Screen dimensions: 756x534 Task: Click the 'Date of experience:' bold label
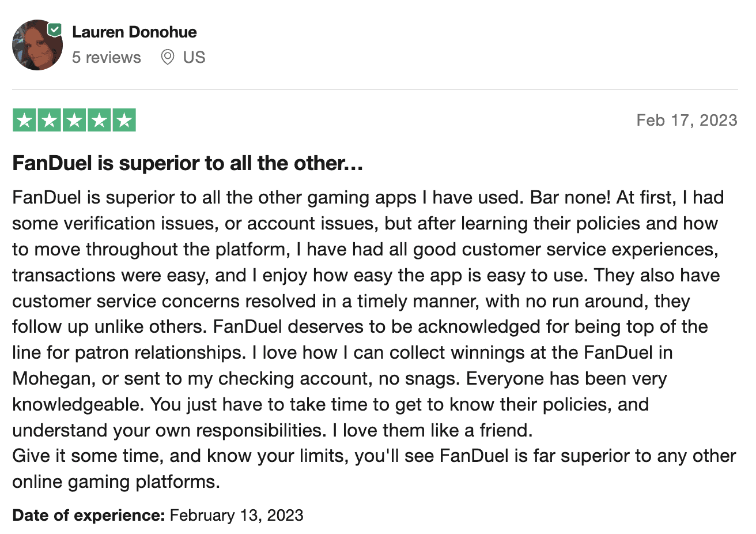pyautogui.click(x=89, y=515)
